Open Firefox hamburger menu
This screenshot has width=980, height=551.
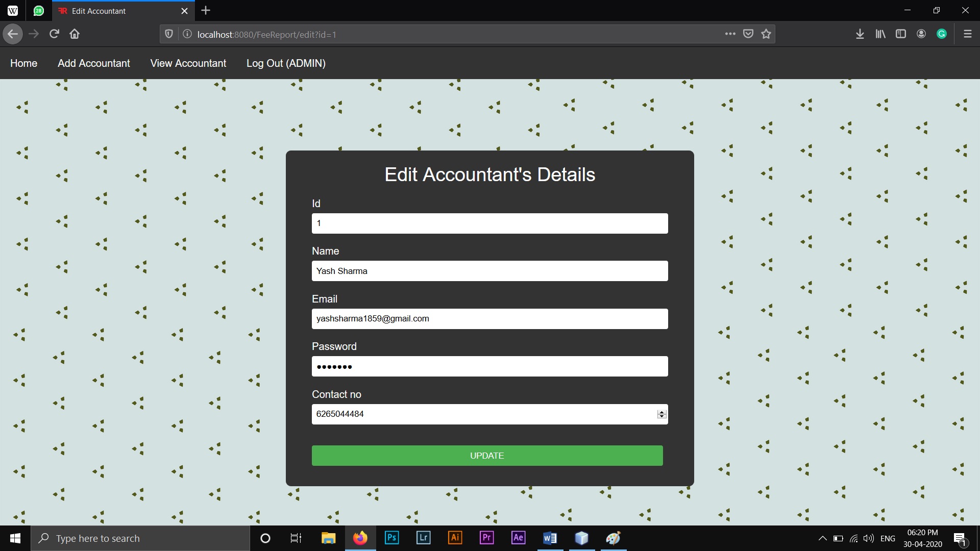[x=967, y=34]
